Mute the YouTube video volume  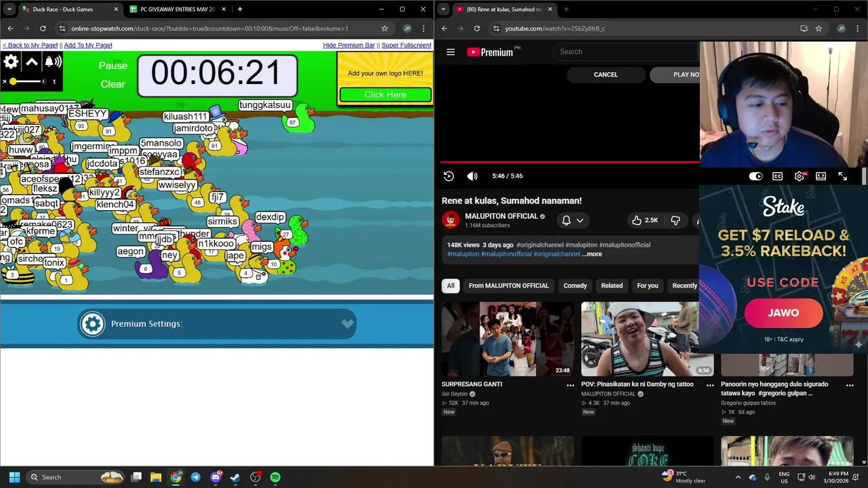[473, 176]
